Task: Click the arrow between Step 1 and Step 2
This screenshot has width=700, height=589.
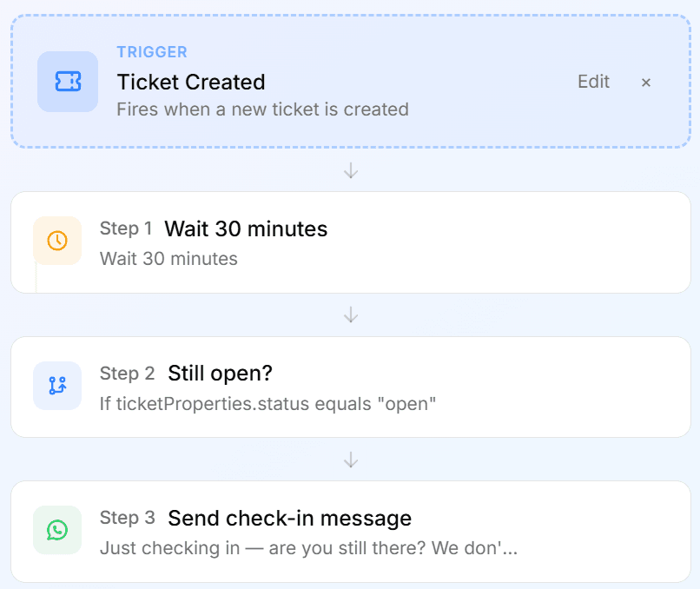Action: pyautogui.click(x=351, y=314)
